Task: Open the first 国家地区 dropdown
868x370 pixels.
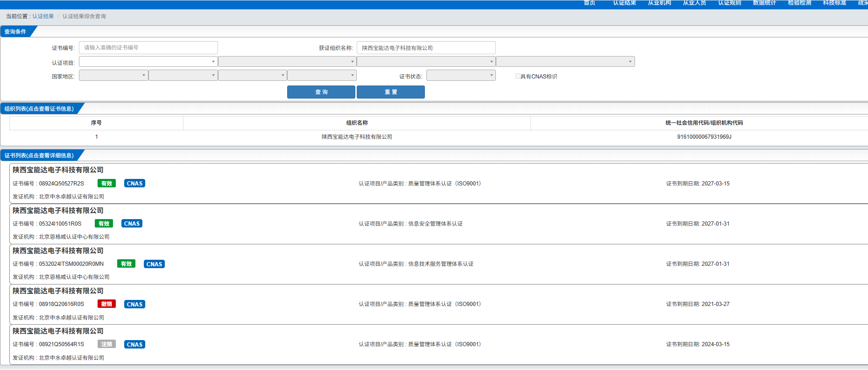Action: [113, 75]
